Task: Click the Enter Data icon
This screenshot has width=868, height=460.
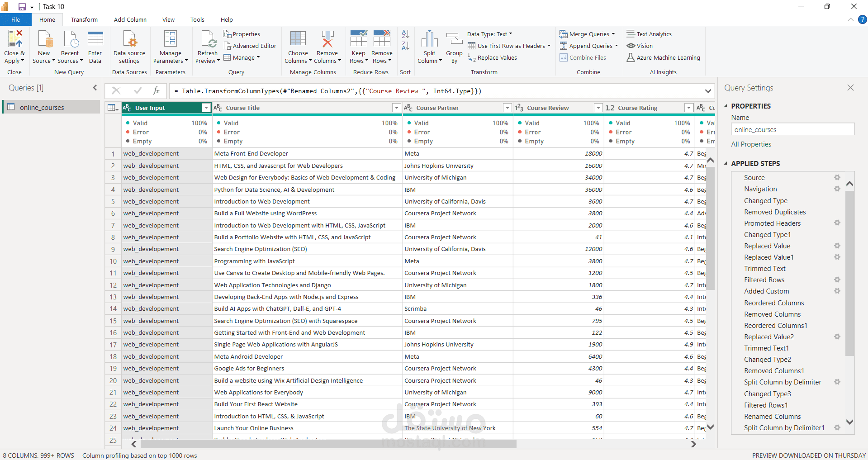Action: pyautogui.click(x=95, y=39)
